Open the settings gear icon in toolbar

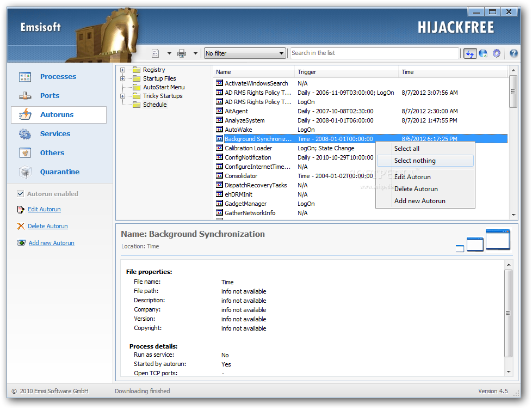pos(497,53)
